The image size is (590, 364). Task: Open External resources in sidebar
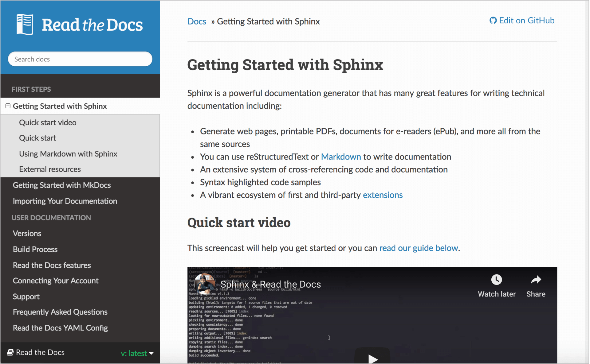50,169
